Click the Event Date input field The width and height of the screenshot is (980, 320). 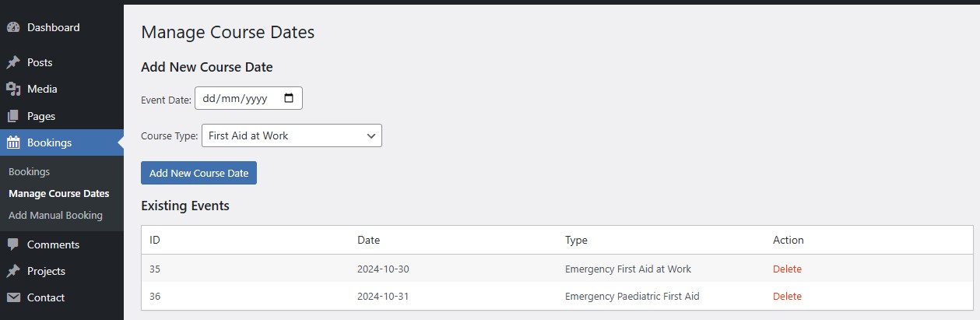[x=237, y=99]
